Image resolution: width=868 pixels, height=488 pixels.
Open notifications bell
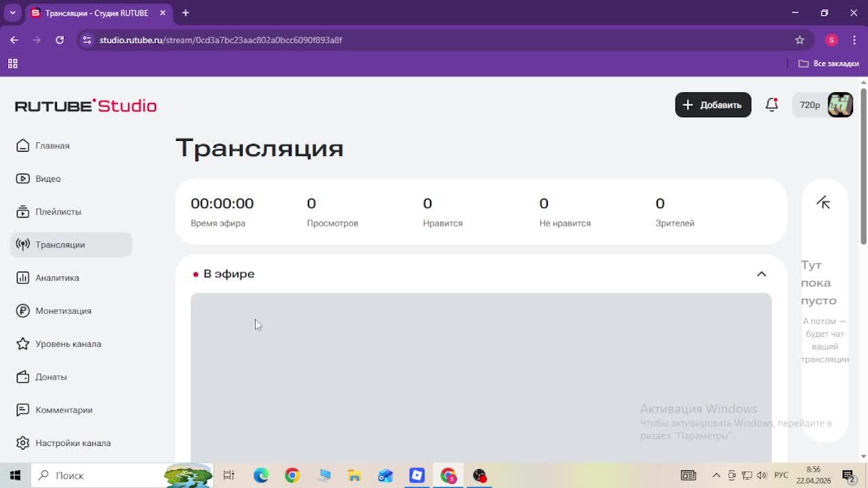click(x=772, y=105)
